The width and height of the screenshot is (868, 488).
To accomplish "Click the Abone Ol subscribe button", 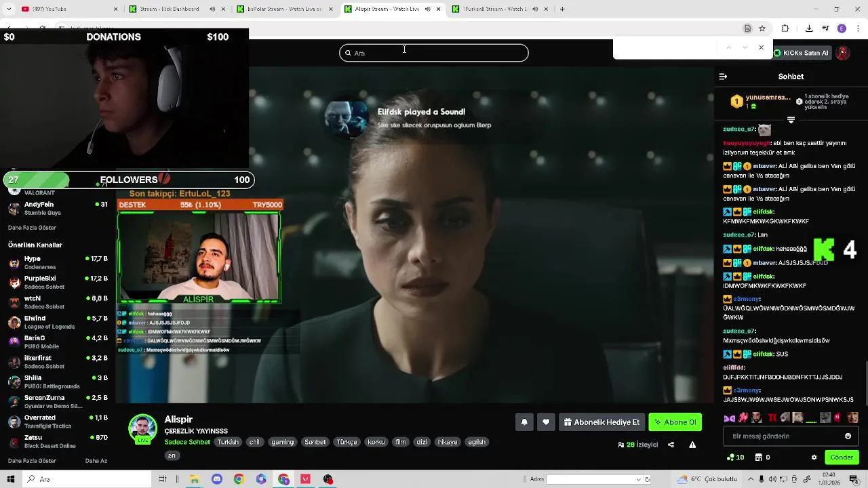I will click(675, 422).
